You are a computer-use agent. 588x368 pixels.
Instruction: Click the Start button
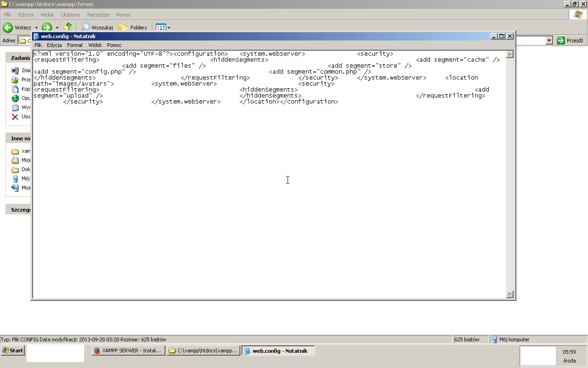click(x=13, y=351)
